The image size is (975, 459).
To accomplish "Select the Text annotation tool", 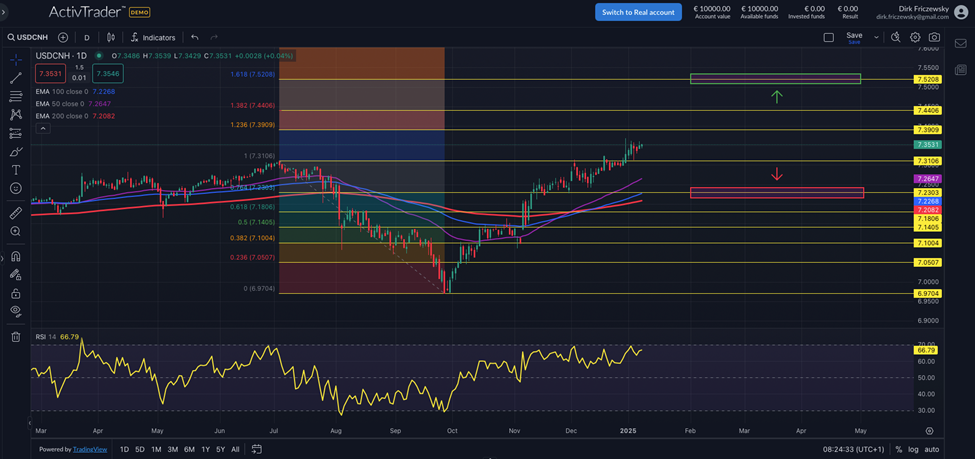I will (x=16, y=170).
